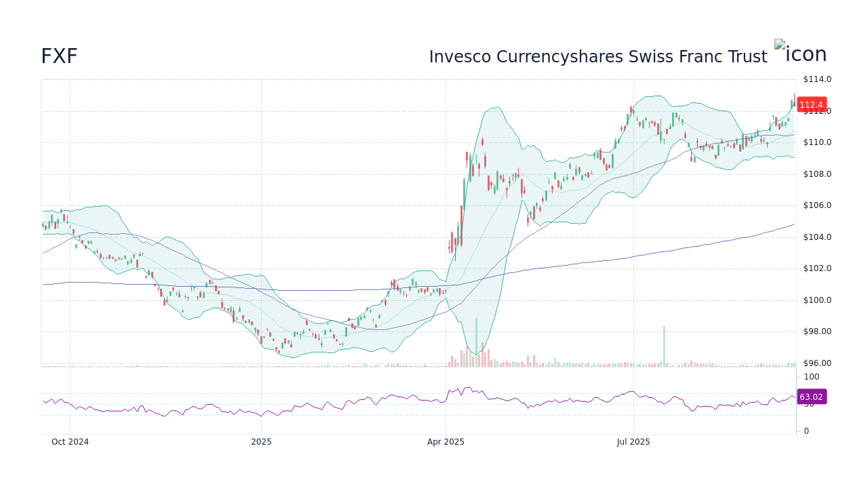Click the tall green volume spike after July 2025
Image resolution: width=868 pixels, height=488 pixels.
coord(664,346)
